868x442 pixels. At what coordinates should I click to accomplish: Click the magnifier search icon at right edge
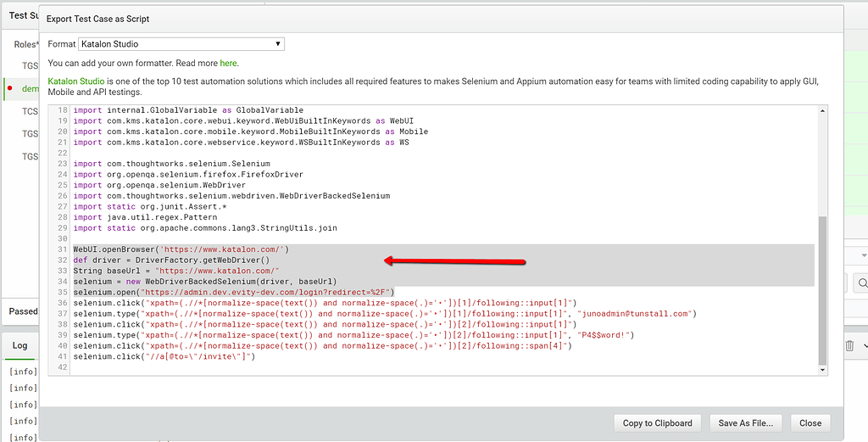click(x=862, y=283)
